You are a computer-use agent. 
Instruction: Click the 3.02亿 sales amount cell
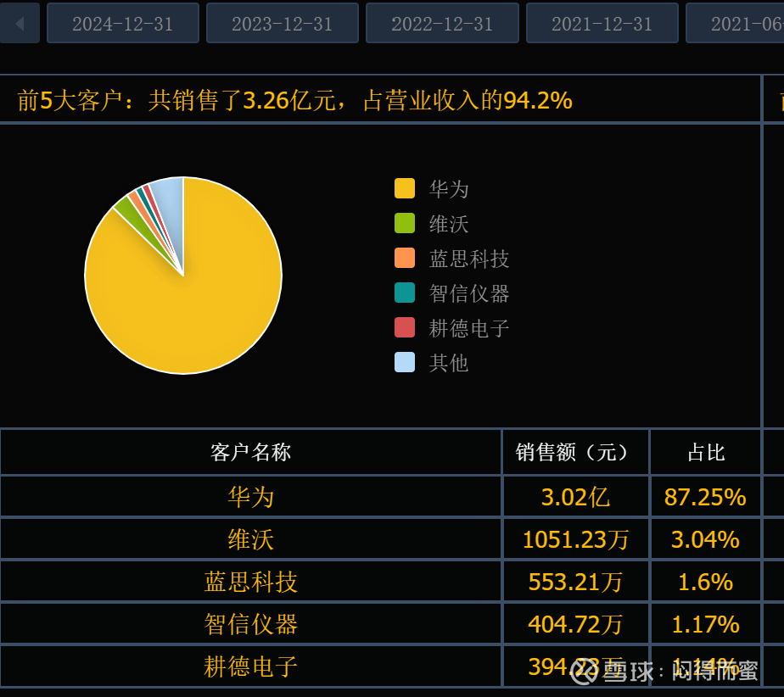point(575,497)
